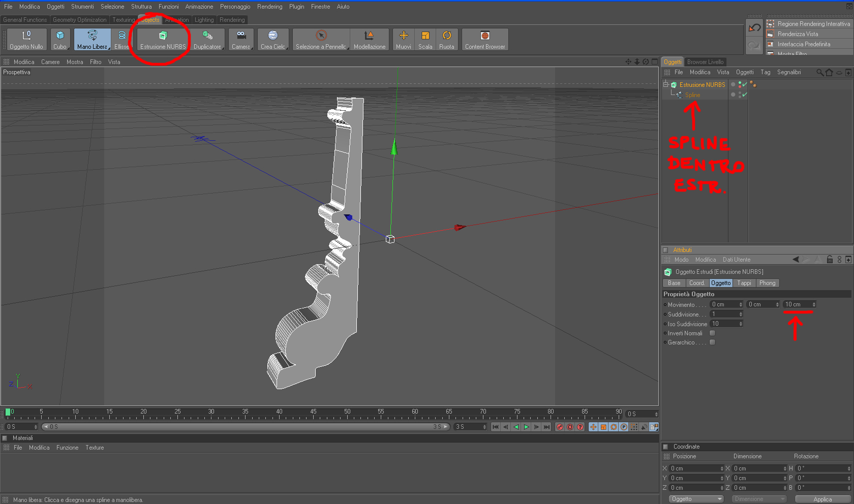Click the Applica button
This screenshot has height=504, width=854.
tap(822, 499)
